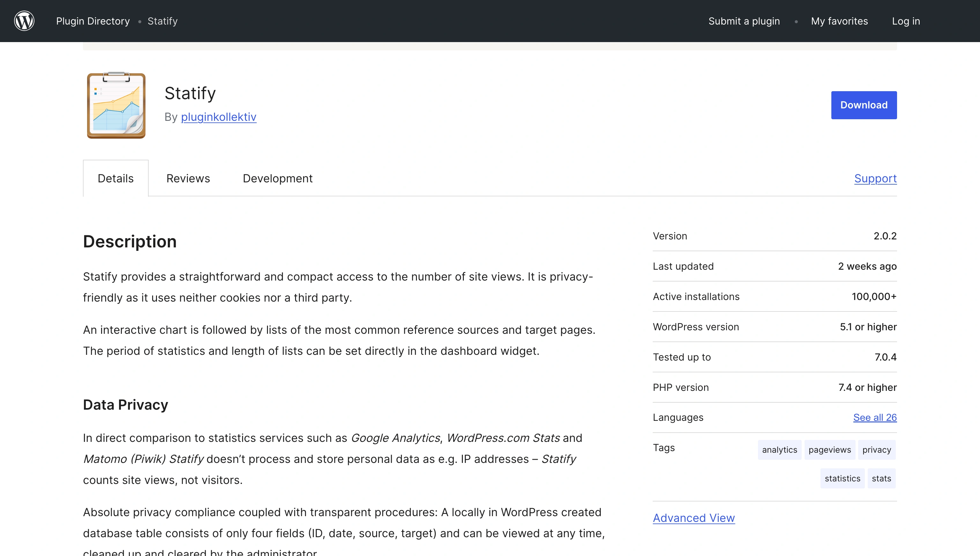The width and height of the screenshot is (980, 556).
Task: Click version value 2.0.2
Action: [885, 236]
